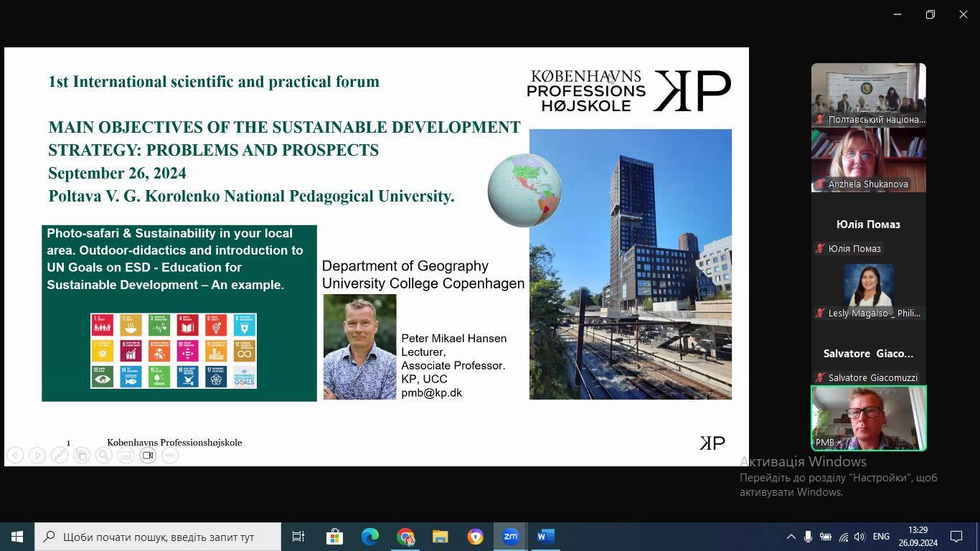Viewport: 980px width, 551px height.
Task: Toggle the camera cameo icon in slideshow
Action: pos(148,455)
